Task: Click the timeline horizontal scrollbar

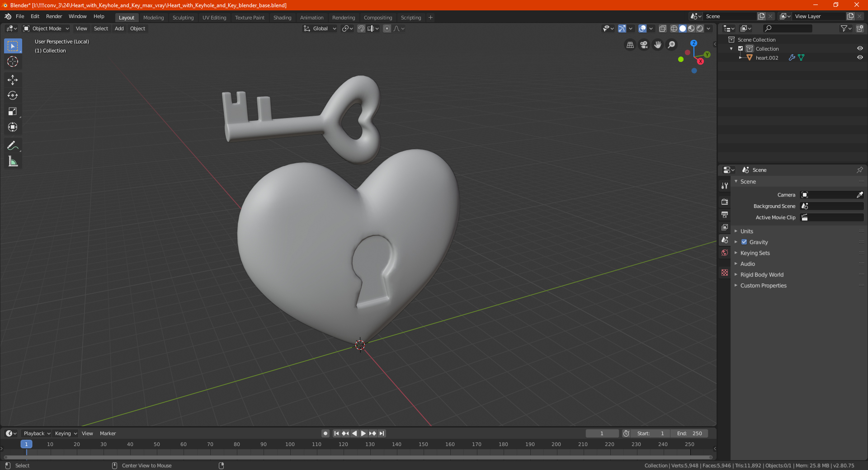Action: [x=357, y=457]
